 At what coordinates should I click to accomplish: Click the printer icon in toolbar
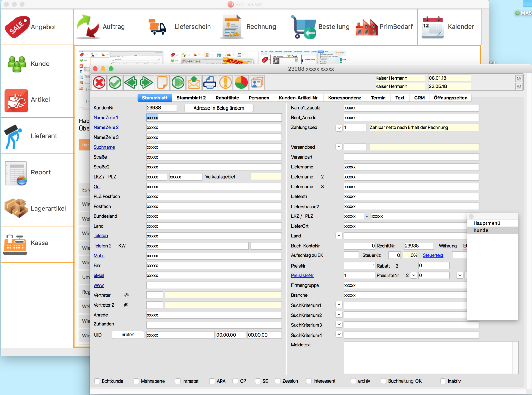[210, 83]
